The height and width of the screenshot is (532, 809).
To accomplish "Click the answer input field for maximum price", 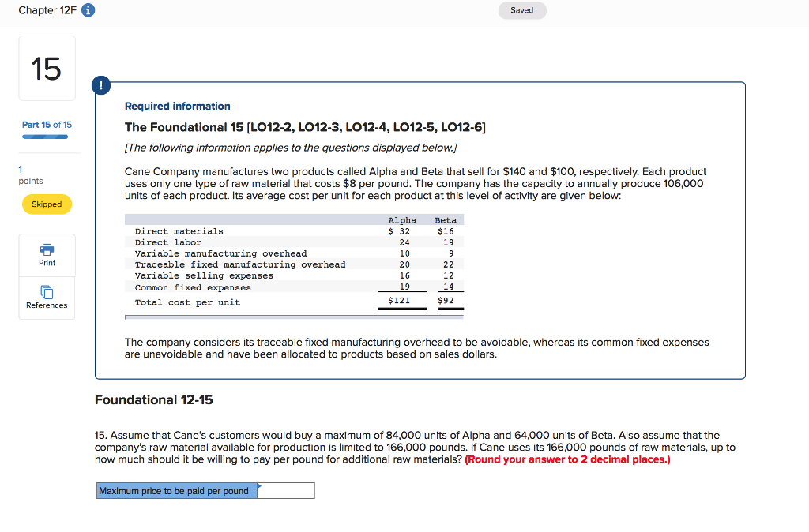I will pos(286,490).
